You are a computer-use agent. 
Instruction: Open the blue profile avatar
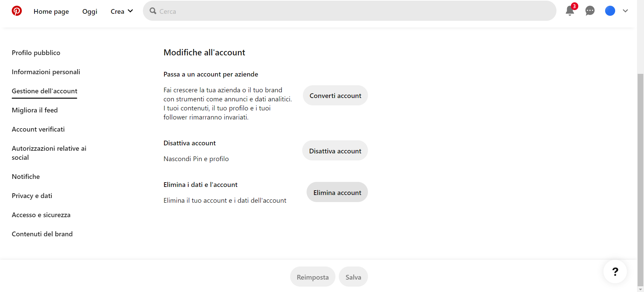click(x=610, y=11)
